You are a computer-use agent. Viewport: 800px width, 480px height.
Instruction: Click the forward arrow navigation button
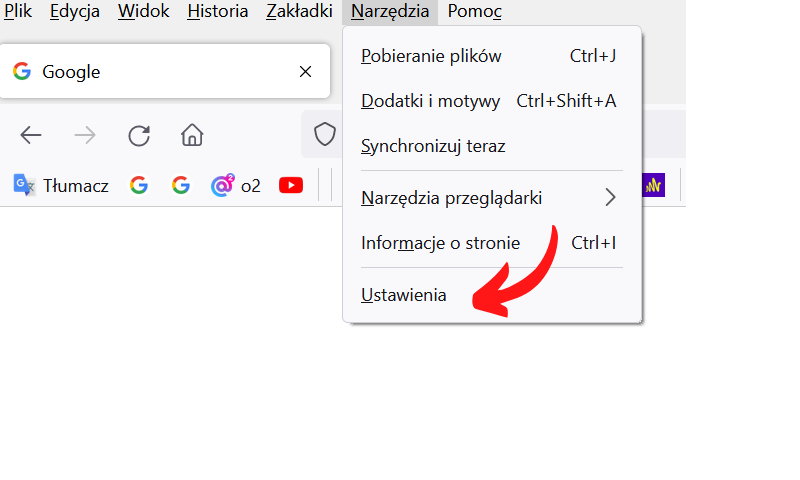[x=85, y=135]
